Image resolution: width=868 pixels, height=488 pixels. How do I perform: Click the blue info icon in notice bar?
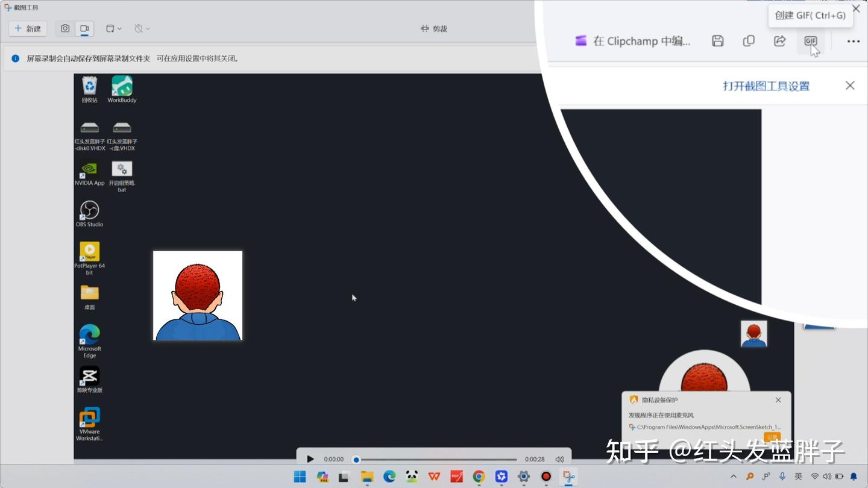point(16,58)
